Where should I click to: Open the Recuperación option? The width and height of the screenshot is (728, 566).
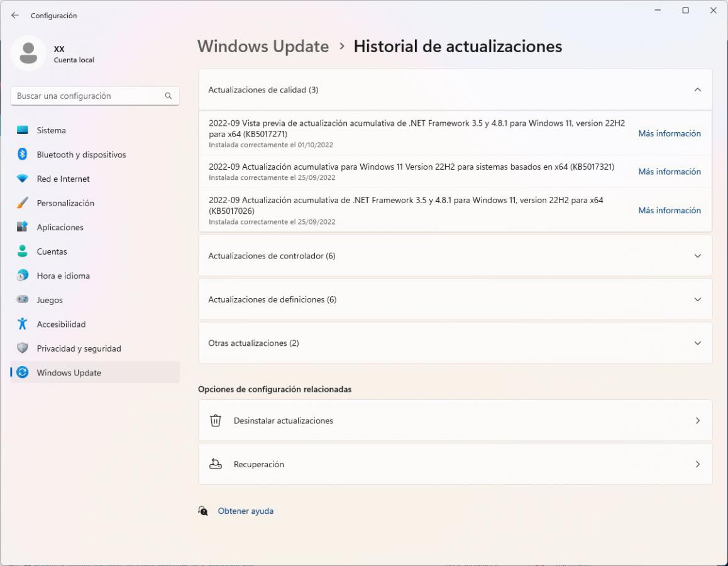pyautogui.click(x=455, y=464)
